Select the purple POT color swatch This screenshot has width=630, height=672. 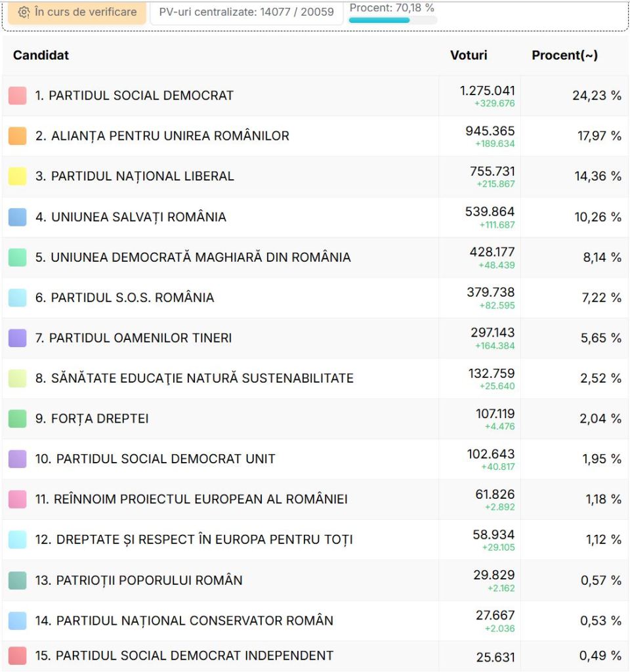click(17, 337)
